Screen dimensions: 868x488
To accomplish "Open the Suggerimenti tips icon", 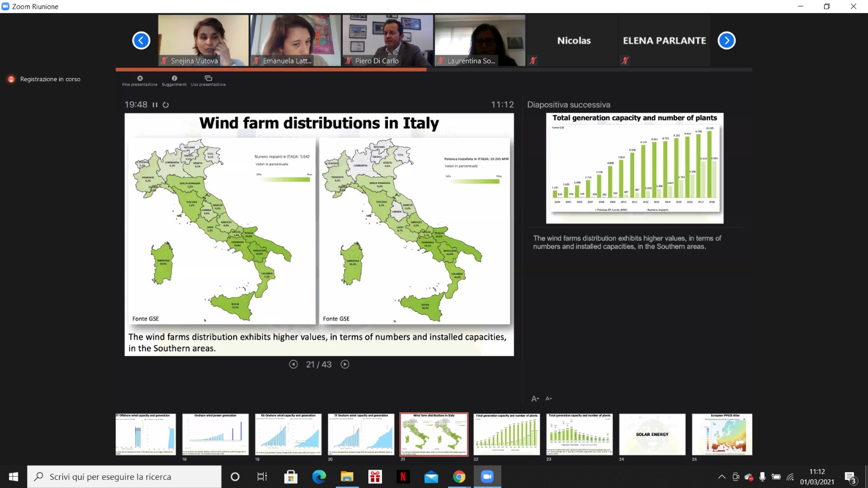I will click(174, 79).
